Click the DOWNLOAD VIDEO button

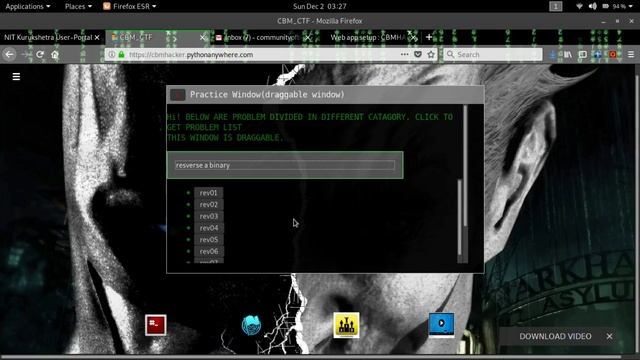555,336
